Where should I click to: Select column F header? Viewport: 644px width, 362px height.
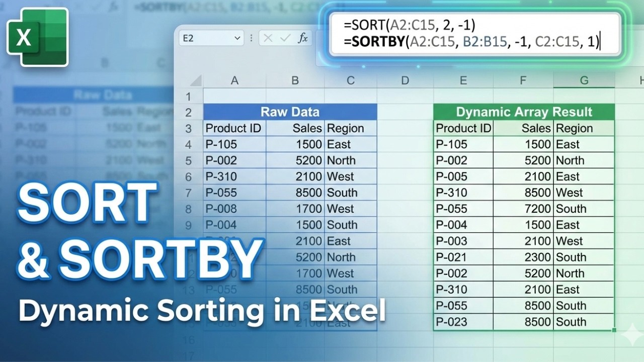523,80
